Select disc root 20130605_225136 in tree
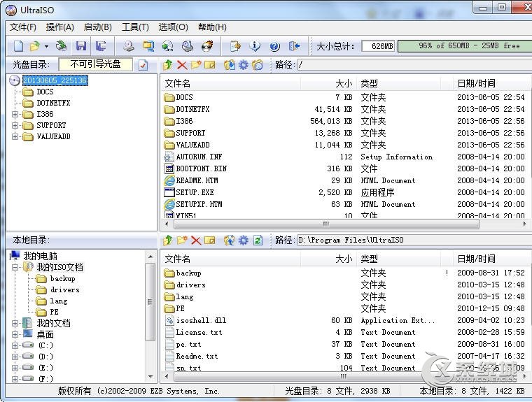 (x=55, y=80)
